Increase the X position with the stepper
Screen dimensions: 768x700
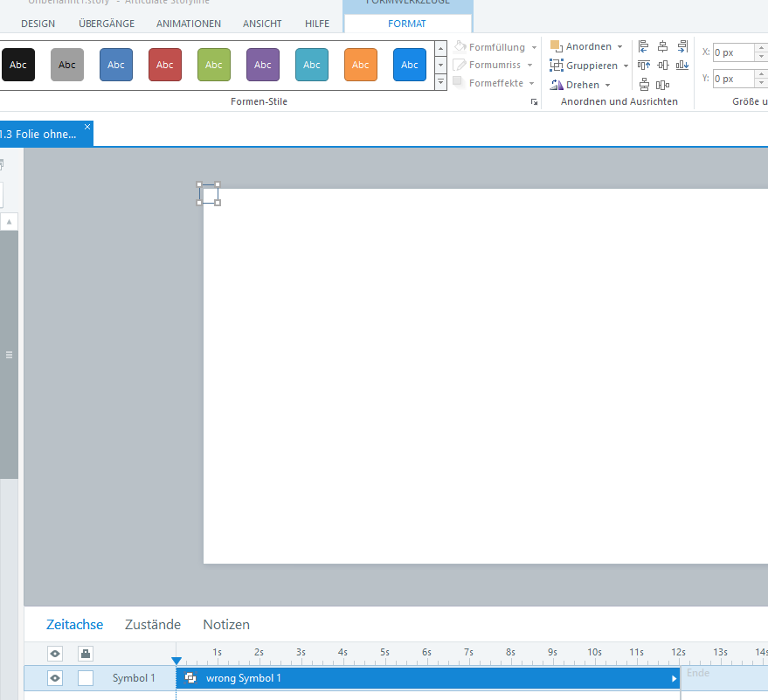coord(760,48)
